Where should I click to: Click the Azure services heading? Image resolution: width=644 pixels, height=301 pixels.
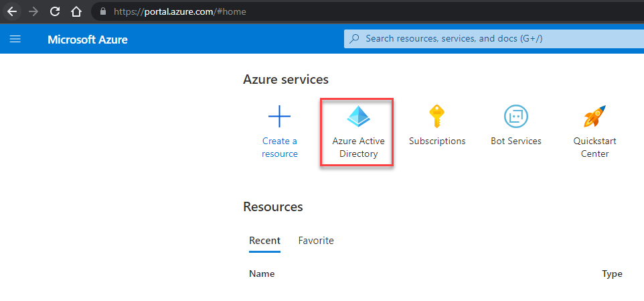pyautogui.click(x=285, y=79)
